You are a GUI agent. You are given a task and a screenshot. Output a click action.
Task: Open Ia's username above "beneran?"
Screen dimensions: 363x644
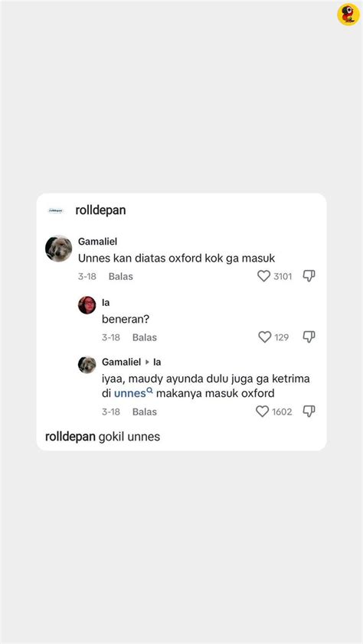click(106, 303)
